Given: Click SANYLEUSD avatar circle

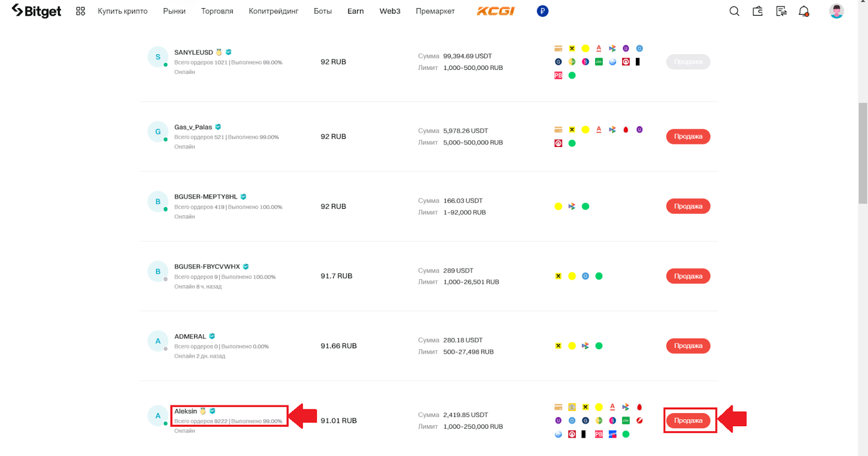Looking at the screenshot, I should tap(158, 57).
